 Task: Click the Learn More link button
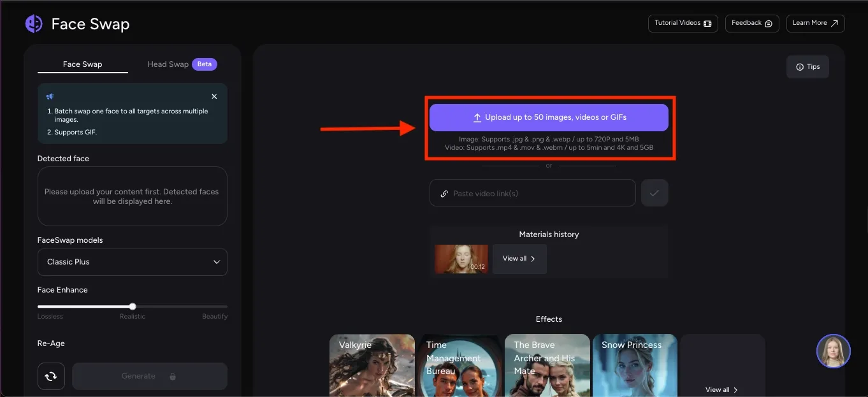815,23
